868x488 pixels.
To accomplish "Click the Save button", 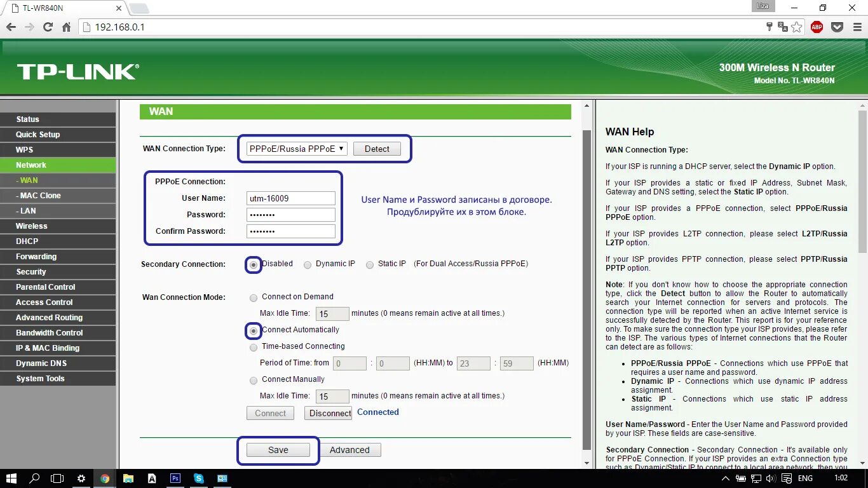I will pyautogui.click(x=278, y=450).
